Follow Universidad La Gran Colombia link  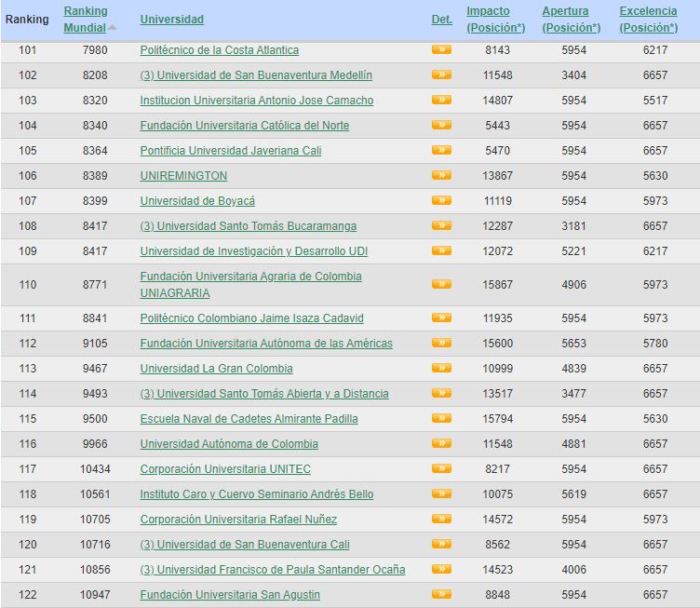tap(217, 369)
